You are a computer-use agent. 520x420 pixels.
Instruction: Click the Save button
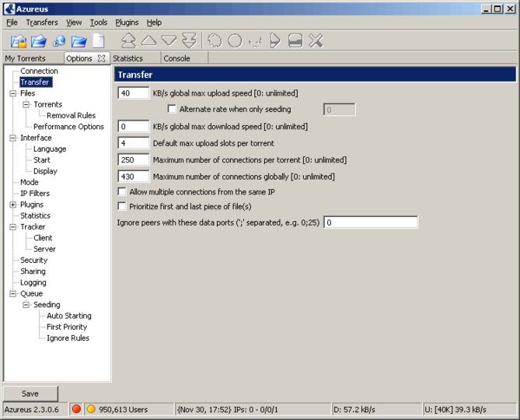[30, 394]
